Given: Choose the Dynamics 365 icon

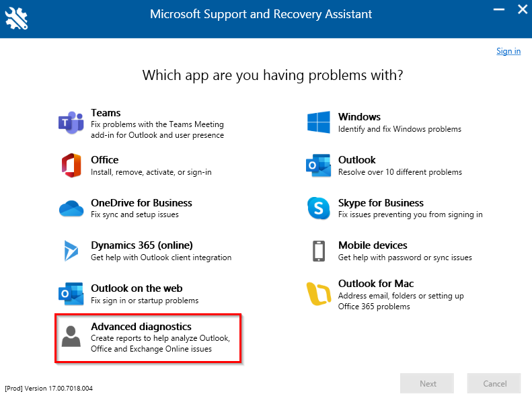Looking at the screenshot, I should (71, 251).
